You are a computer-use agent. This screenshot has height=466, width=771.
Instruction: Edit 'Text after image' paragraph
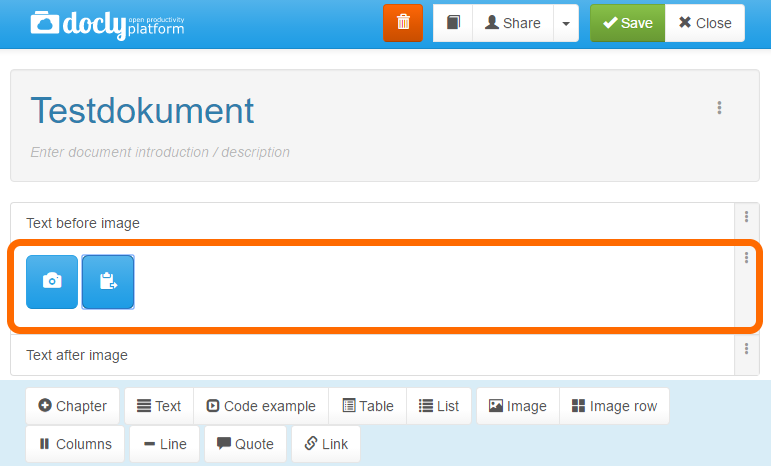point(77,355)
